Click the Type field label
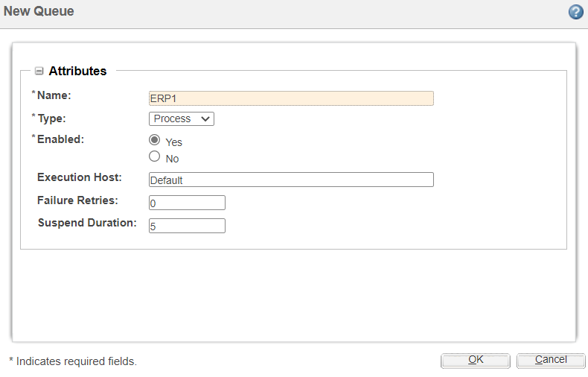Screen dimensions: 588x377 51,118
